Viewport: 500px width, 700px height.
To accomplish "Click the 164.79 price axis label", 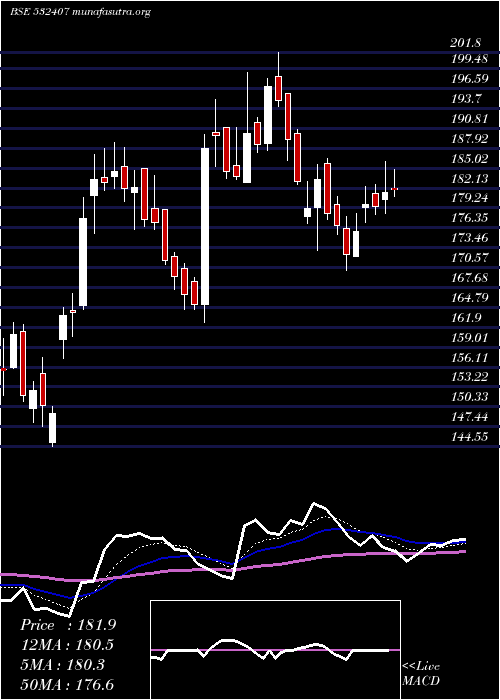I will [468, 298].
